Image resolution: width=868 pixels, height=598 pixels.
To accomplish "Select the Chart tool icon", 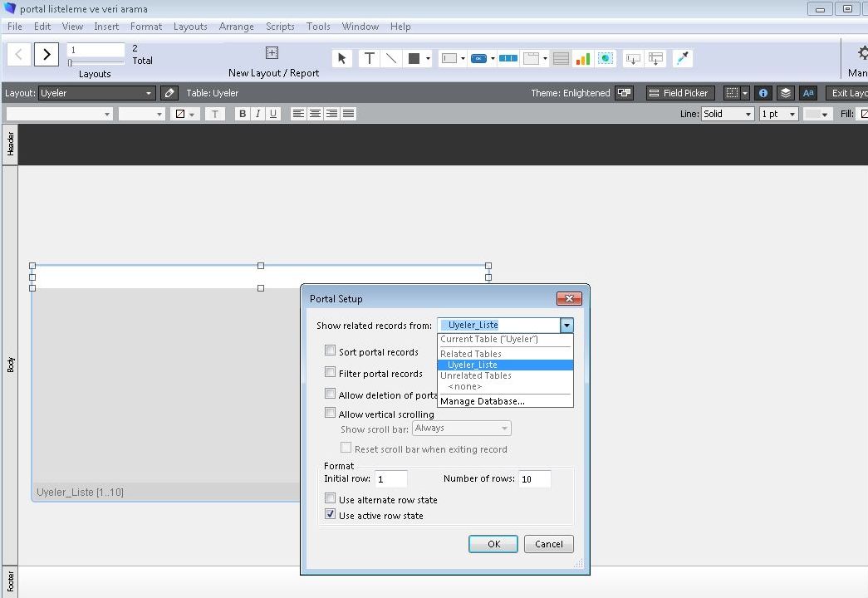I will point(583,58).
